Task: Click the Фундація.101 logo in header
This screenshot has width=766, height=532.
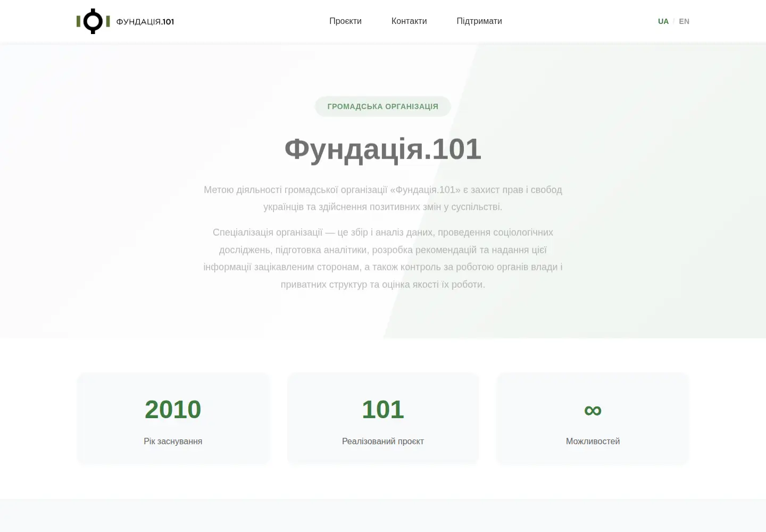Action: 125,21
